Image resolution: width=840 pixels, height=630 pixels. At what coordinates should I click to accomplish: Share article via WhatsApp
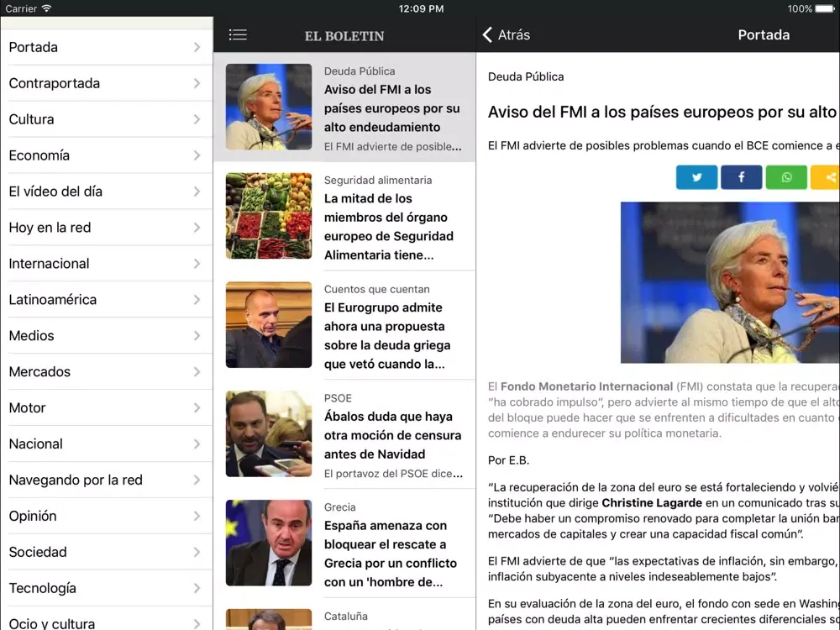point(786,177)
